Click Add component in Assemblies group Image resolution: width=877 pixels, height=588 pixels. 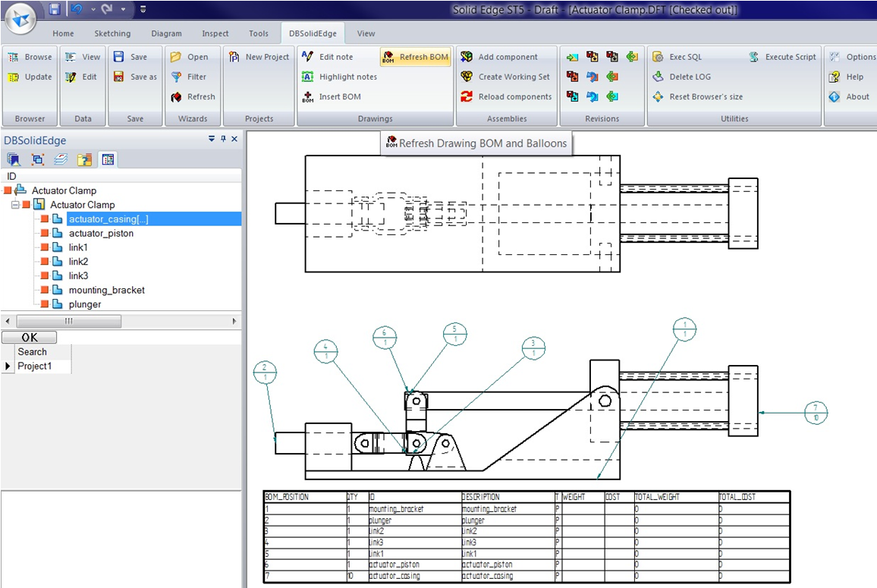pyautogui.click(x=499, y=57)
